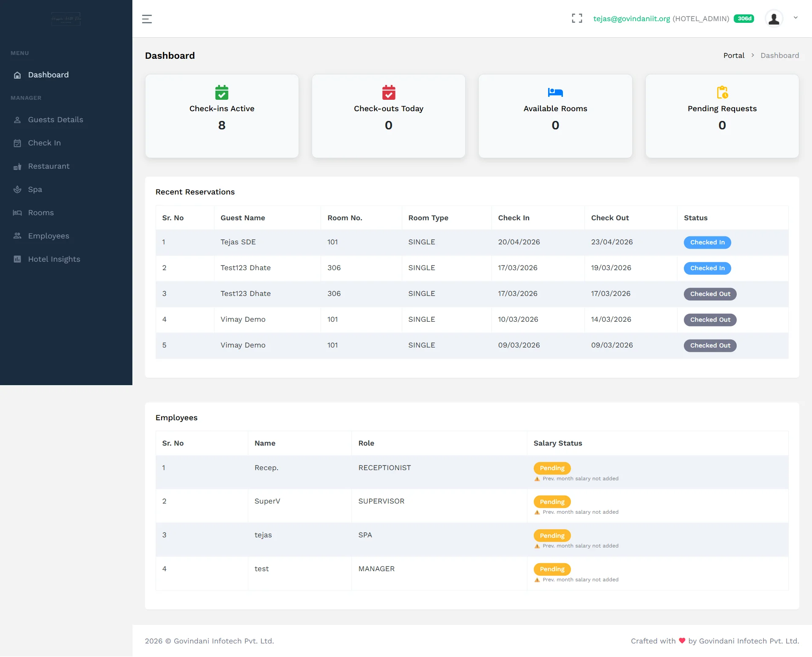
Task: Enter fullscreen mode using the expand icon
Action: point(577,18)
